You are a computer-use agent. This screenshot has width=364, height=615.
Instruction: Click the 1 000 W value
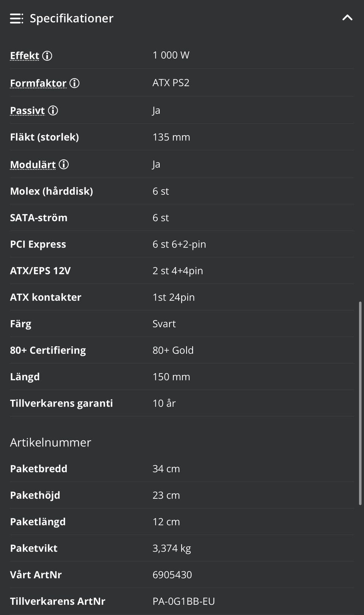click(171, 55)
